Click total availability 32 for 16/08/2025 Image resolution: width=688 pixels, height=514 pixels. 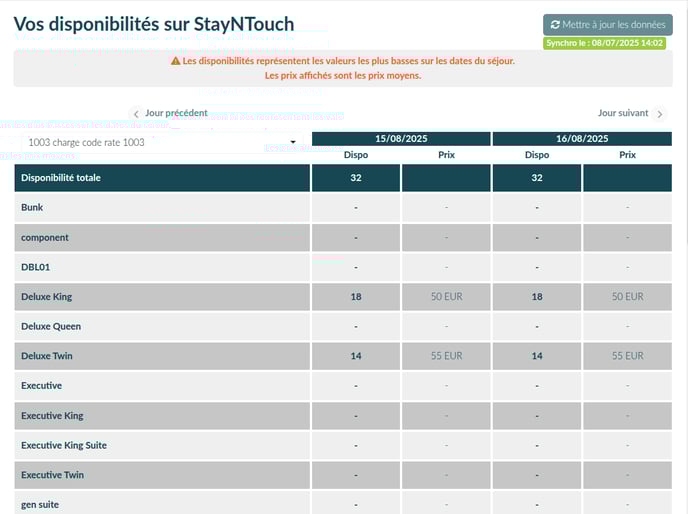(x=537, y=178)
